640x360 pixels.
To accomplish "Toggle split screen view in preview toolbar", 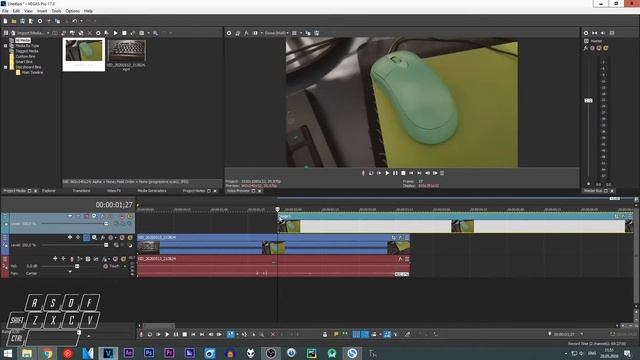I will (255, 33).
